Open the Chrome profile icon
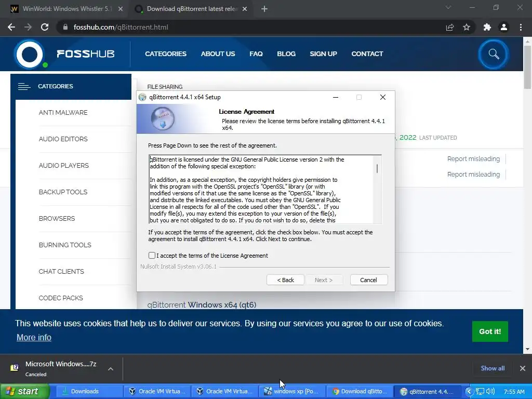Viewport: 532px width, 399px height. tap(504, 27)
